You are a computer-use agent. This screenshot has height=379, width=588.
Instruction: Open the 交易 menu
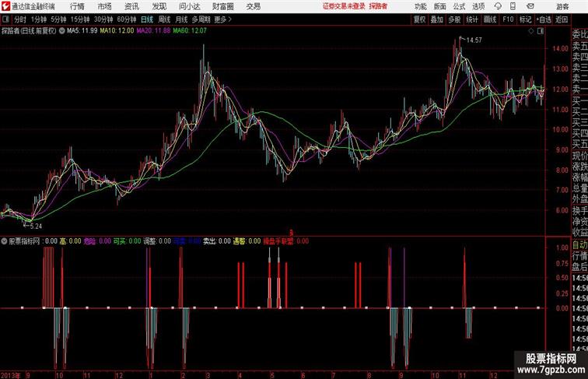point(253,6)
